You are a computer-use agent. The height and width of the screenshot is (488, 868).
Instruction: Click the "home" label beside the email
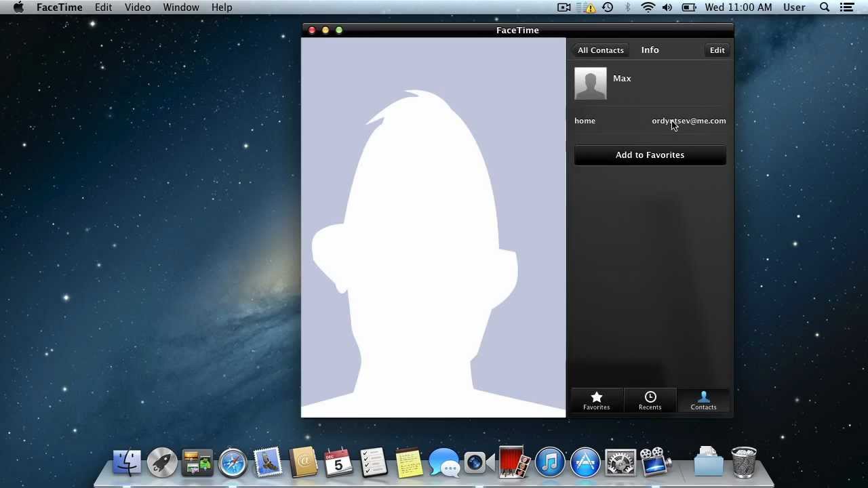coord(585,121)
